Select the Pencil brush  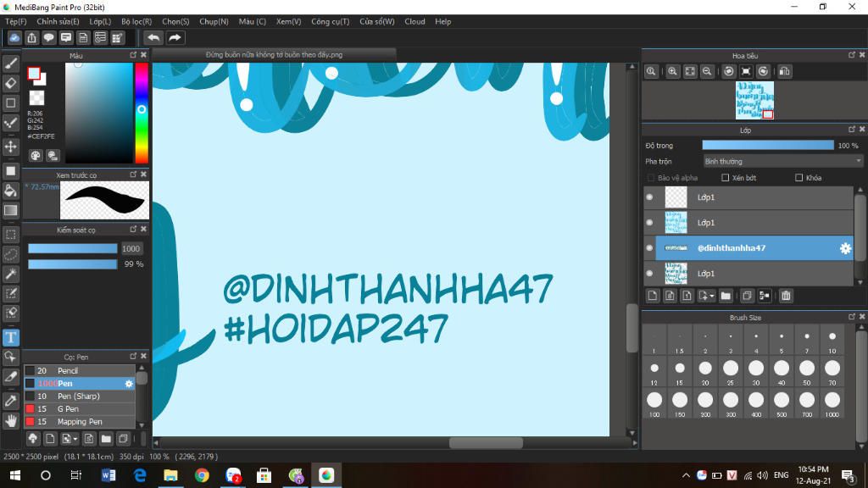click(80, 371)
